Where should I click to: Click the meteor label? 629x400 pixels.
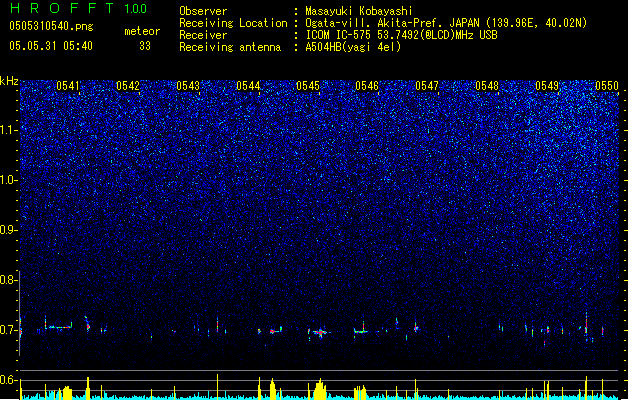pyautogui.click(x=142, y=31)
